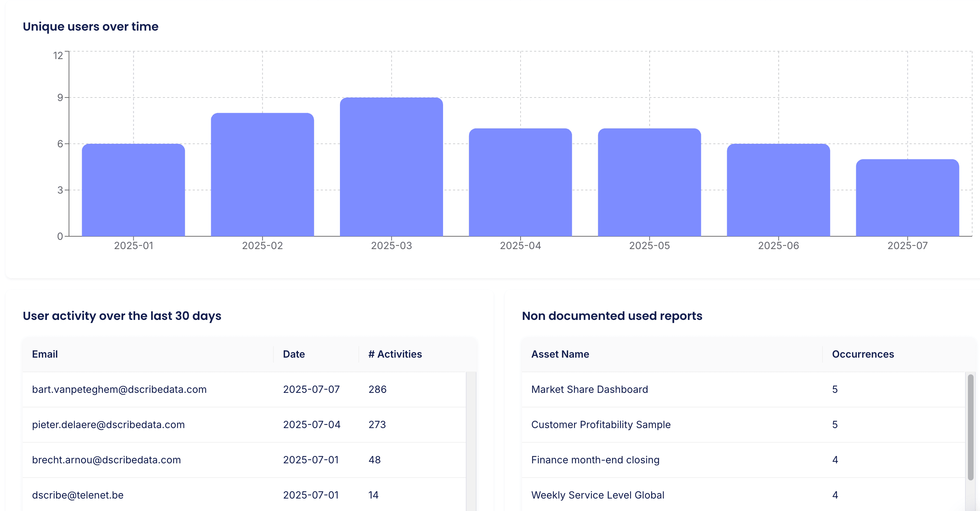The width and height of the screenshot is (980, 511).
Task: Open Market Share Dashboard report
Action: pyautogui.click(x=589, y=389)
